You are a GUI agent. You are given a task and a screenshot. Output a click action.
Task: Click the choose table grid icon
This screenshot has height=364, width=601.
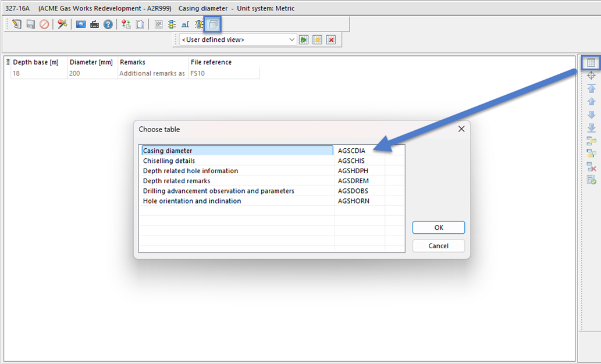point(591,63)
